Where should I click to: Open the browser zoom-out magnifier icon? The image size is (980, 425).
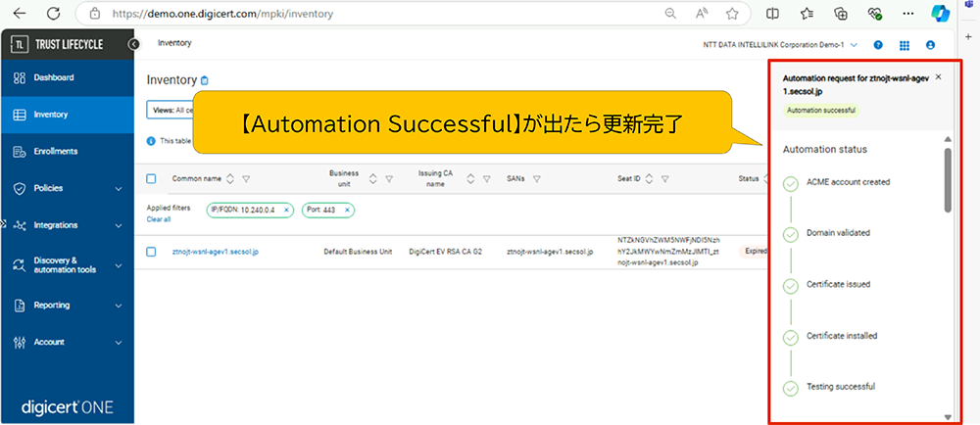click(670, 13)
